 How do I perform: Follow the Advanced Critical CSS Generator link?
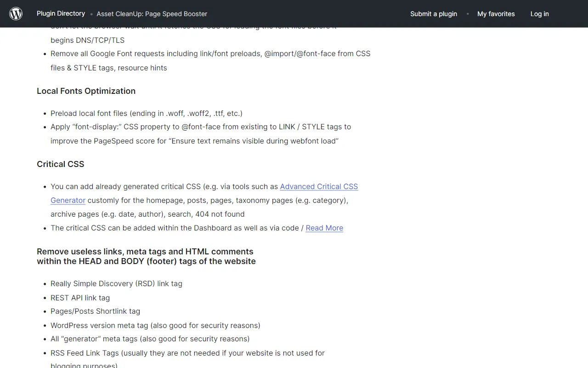tap(204, 193)
